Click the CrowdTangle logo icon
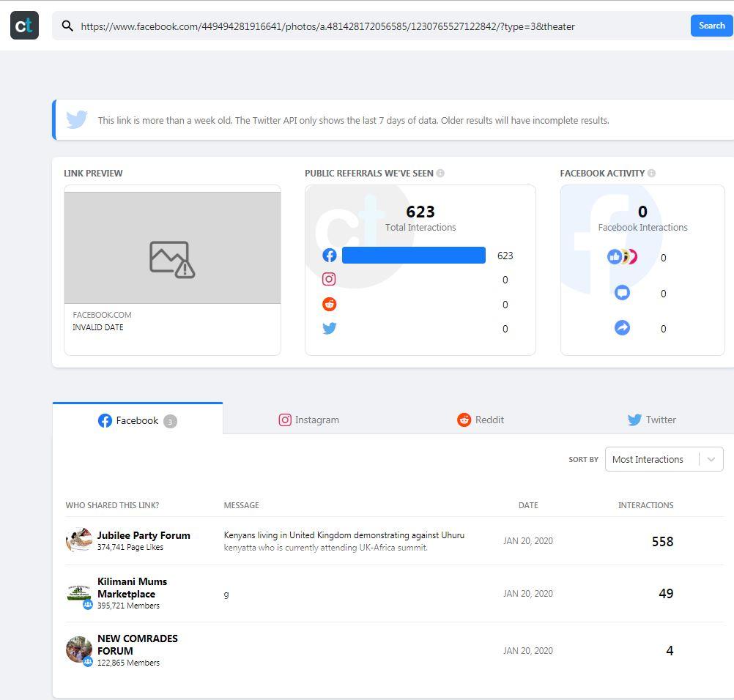734x700 pixels. coord(24,26)
